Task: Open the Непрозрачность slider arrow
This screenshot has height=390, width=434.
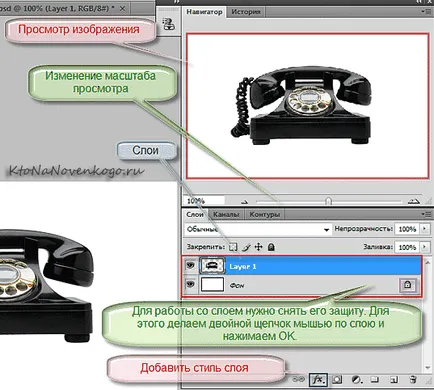Action: tap(424, 229)
